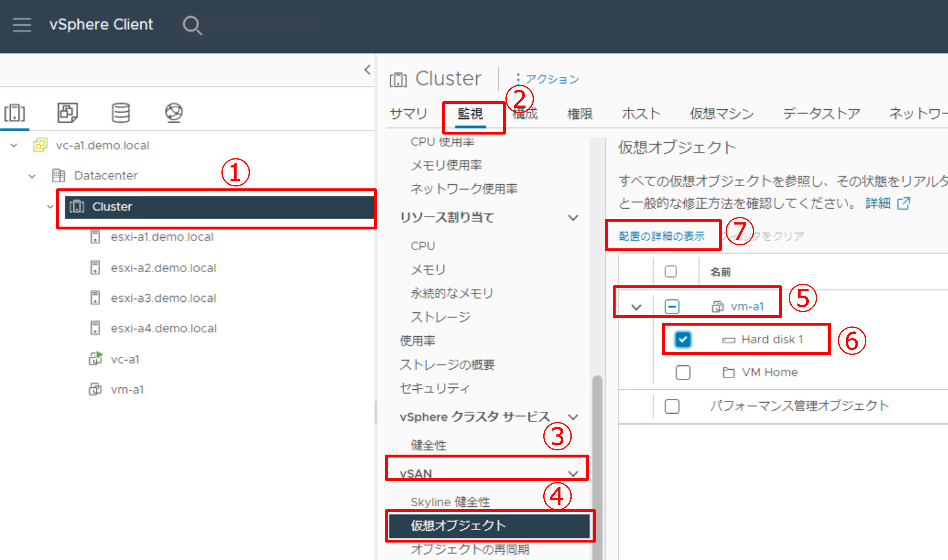Open the hamburger main menu
The image size is (948, 560).
[22, 25]
